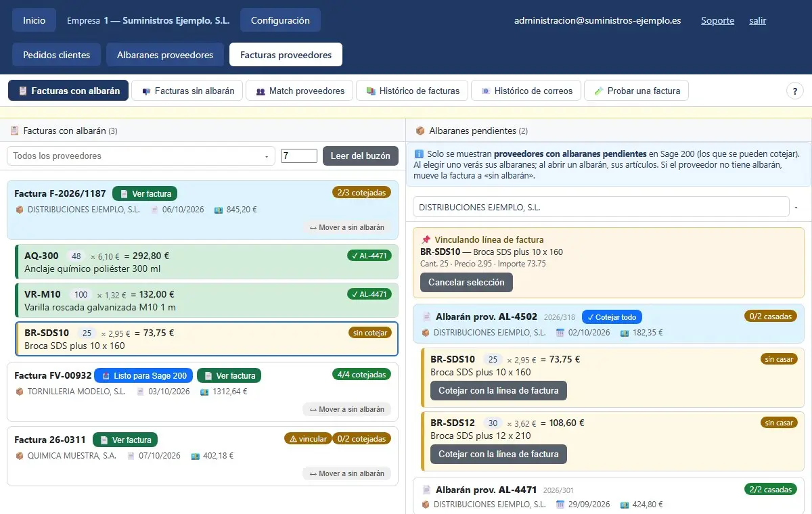Open the Histórico de correos tab
This screenshot has width=812, height=514.
coord(526,91)
